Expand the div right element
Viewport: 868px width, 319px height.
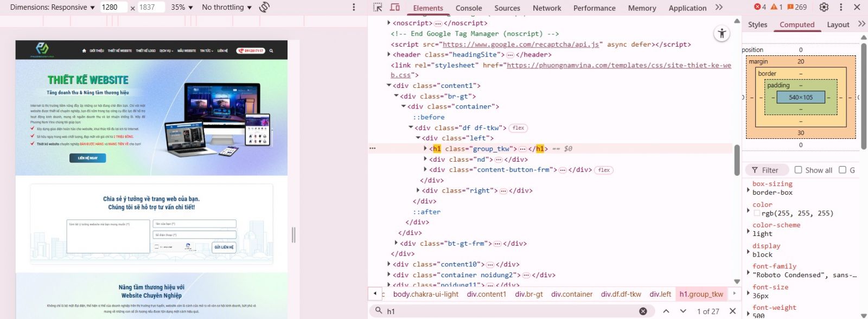pos(418,190)
